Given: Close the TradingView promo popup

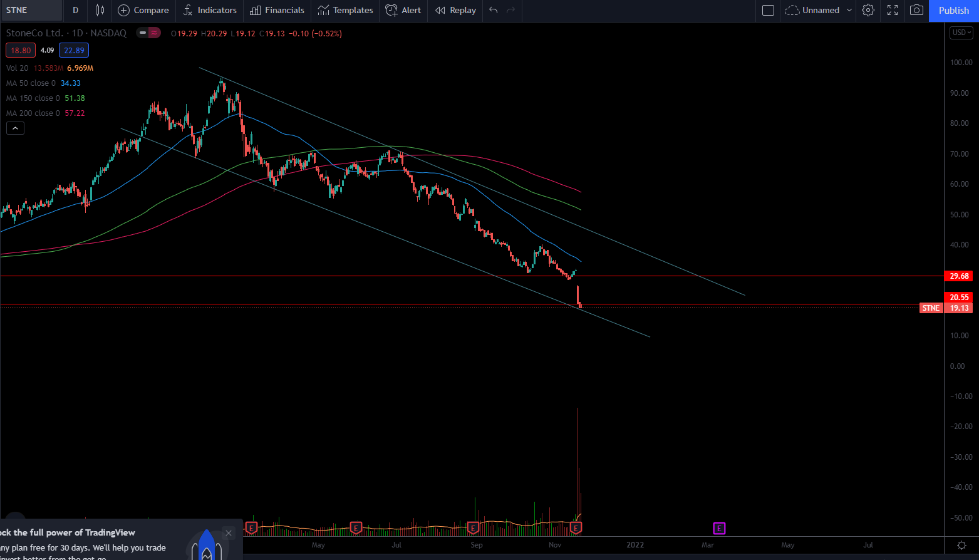Looking at the screenshot, I should [x=229, y=533].
